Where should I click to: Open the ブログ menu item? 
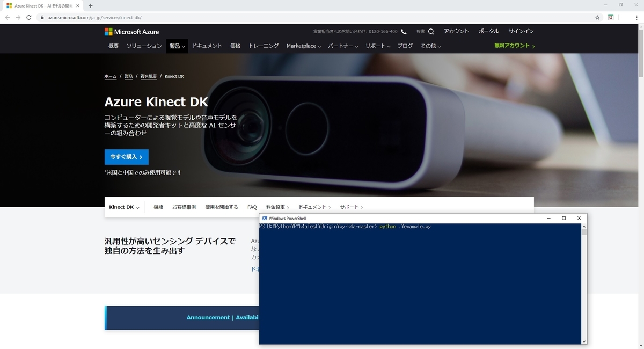[405, 46]
